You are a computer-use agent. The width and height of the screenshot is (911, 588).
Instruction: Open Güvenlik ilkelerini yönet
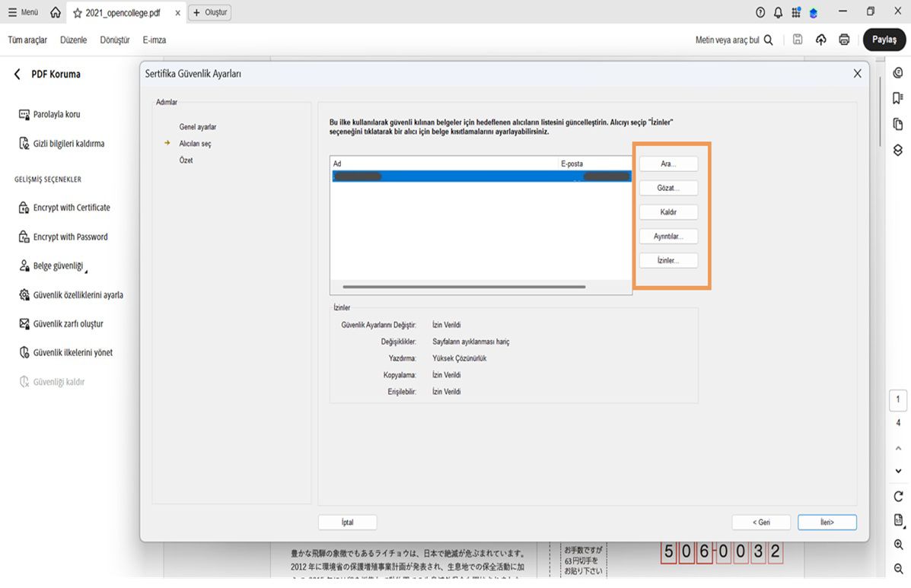65,352
